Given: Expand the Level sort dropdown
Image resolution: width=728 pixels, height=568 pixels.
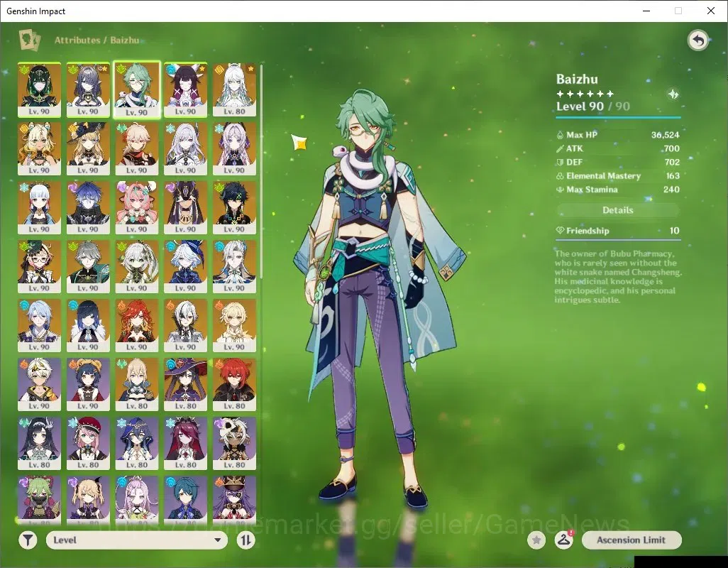Looking at the screenshot, I should pos(137,540).
